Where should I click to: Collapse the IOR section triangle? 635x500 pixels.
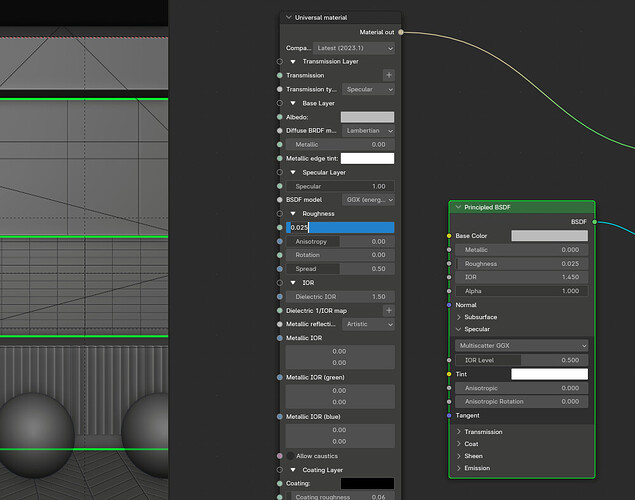293,283
